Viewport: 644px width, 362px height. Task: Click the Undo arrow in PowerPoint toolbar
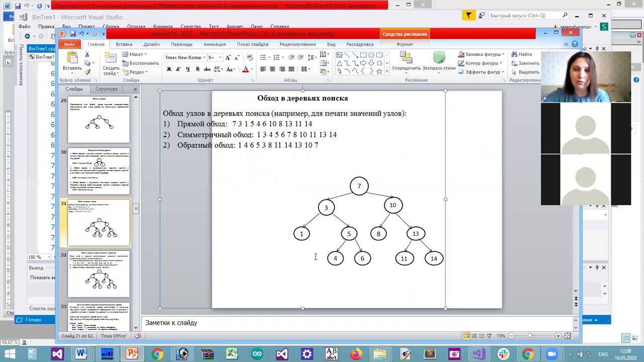pyautogui.click(x=82, y=34)
